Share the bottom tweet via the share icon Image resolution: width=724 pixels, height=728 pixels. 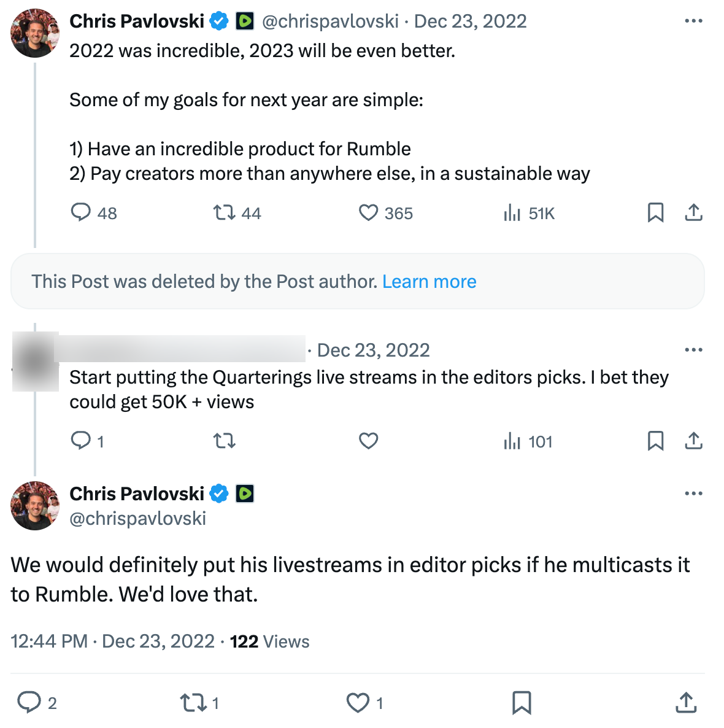tap(685, 703)
